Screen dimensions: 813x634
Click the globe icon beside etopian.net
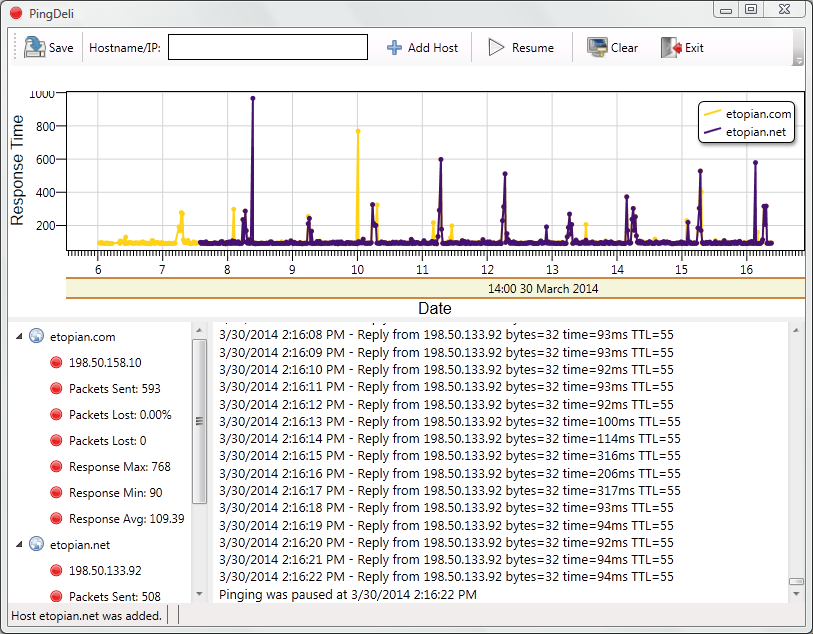pyautogui.click(x=36, y=544)
